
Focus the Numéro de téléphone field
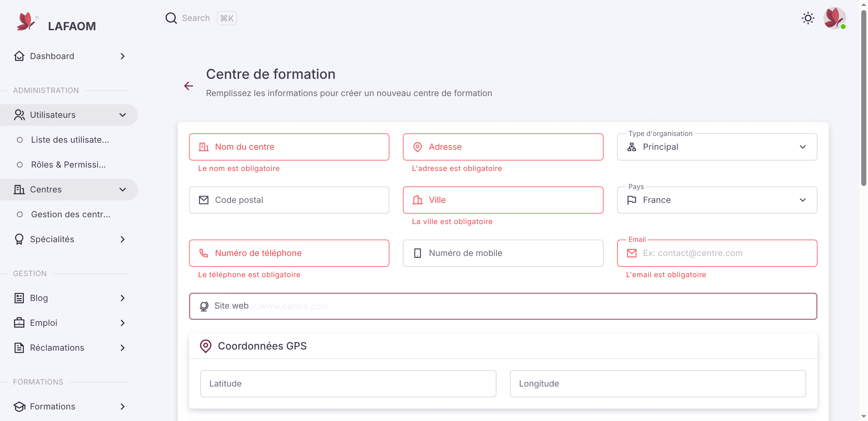coord(289,253)
